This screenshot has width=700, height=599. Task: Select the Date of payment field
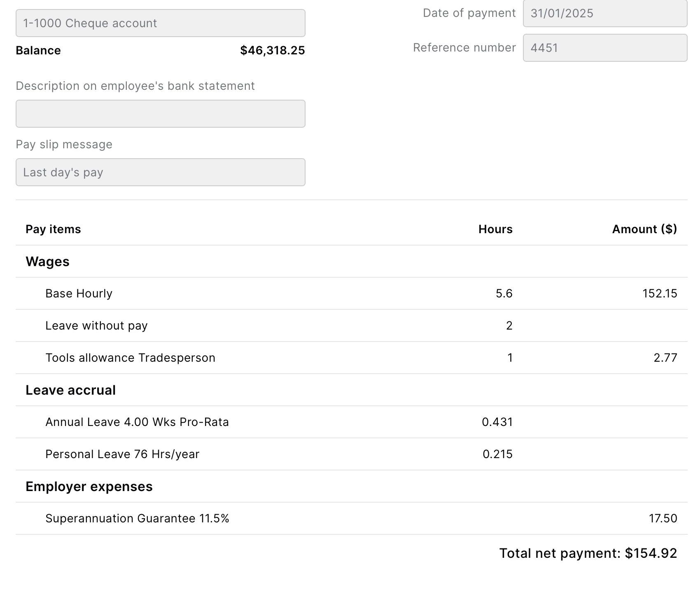click(x=604, y=14)
